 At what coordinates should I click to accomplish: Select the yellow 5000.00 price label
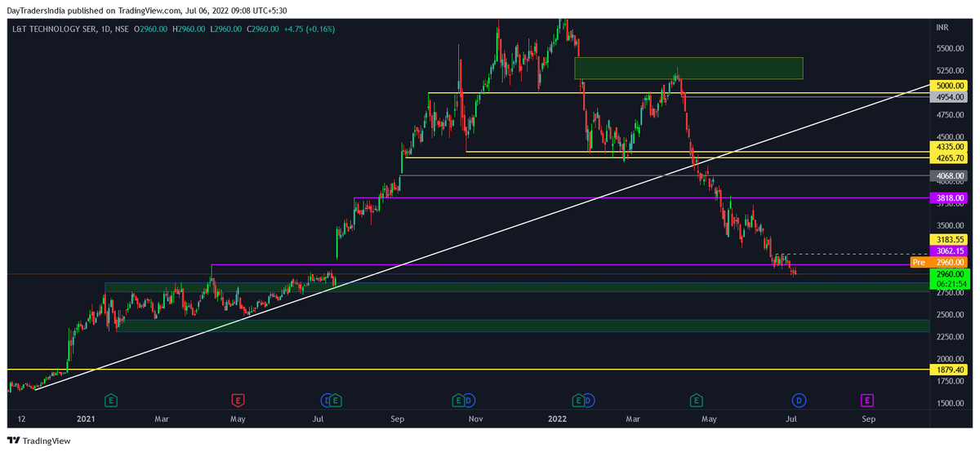click(950, 85)
